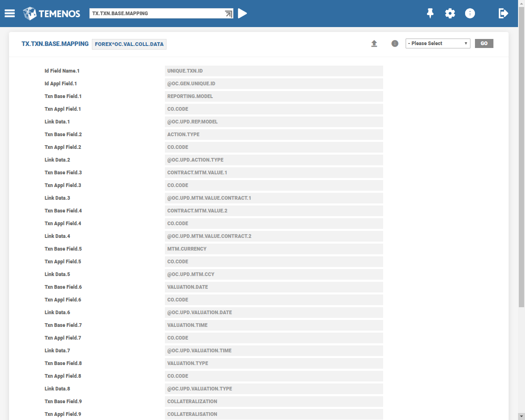525x420 pixels.
Task: Open the hamburger main menu
Action: (10, 14)
